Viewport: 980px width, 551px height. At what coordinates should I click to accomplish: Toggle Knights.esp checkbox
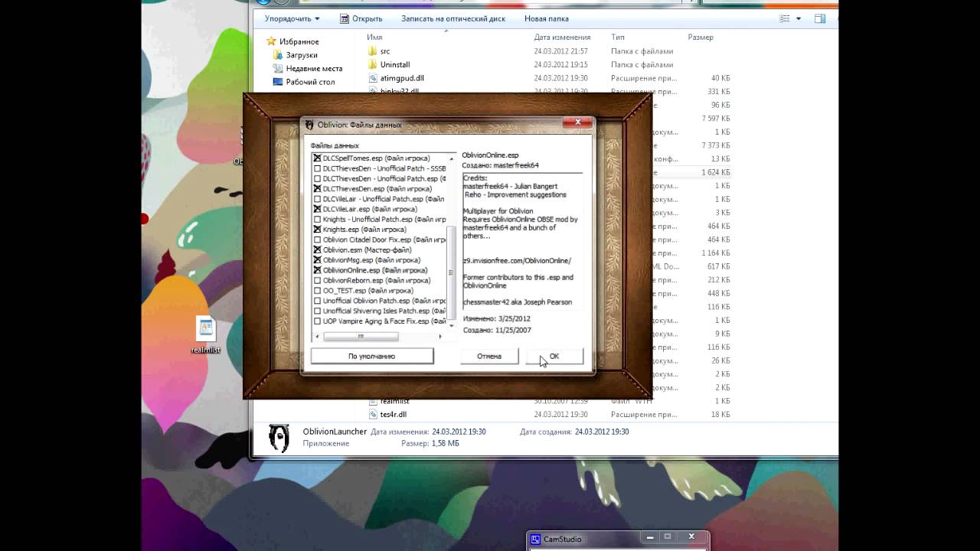317,230
